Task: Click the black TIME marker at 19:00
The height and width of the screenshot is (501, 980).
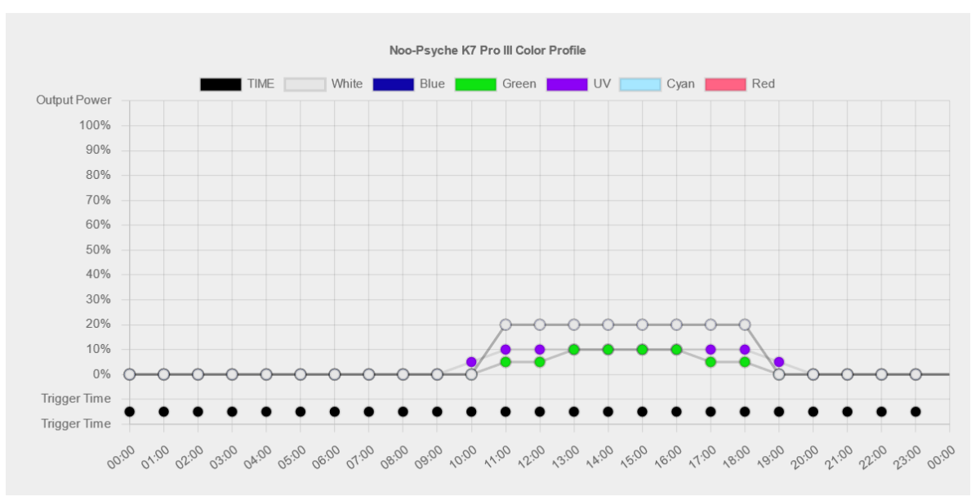Action: (x=779, y=412)
